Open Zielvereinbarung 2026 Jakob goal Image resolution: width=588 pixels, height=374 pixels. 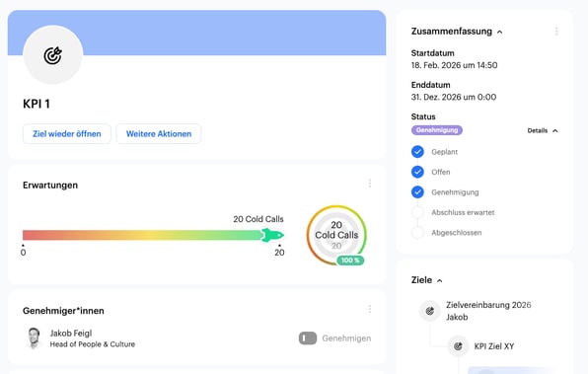click(x=488, y=311)
